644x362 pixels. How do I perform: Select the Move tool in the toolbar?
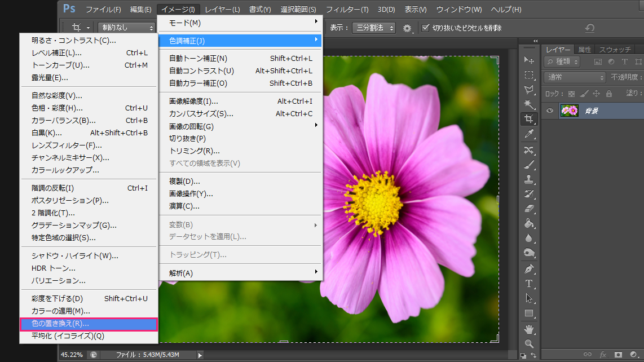[x=529, y=60]
